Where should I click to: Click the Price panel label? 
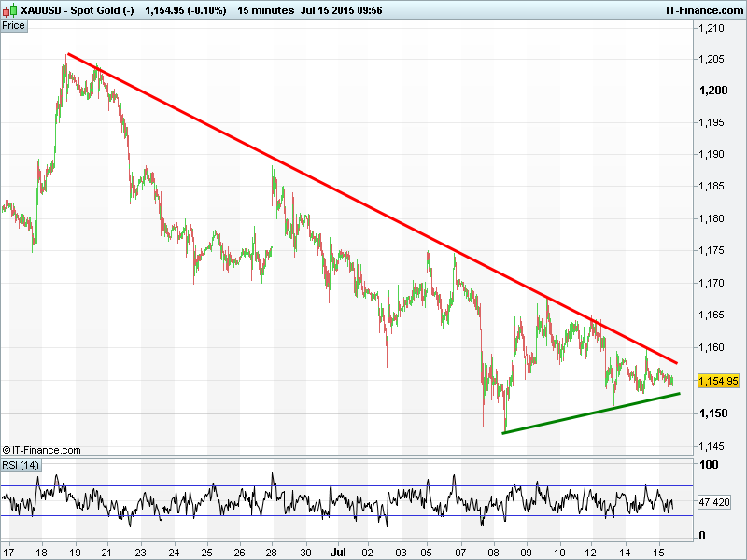[14, 25]
